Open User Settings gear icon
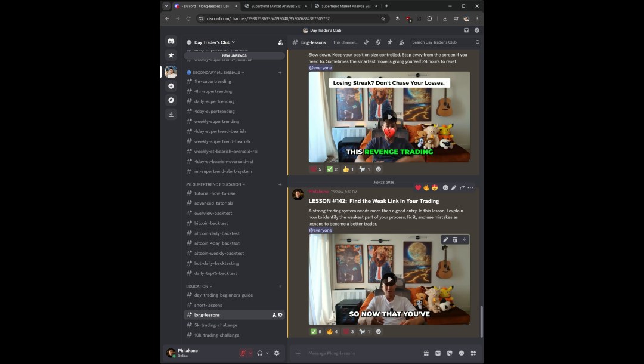Image resolution: width=644 pixels, height=364 pixels. tap(277, 353)
